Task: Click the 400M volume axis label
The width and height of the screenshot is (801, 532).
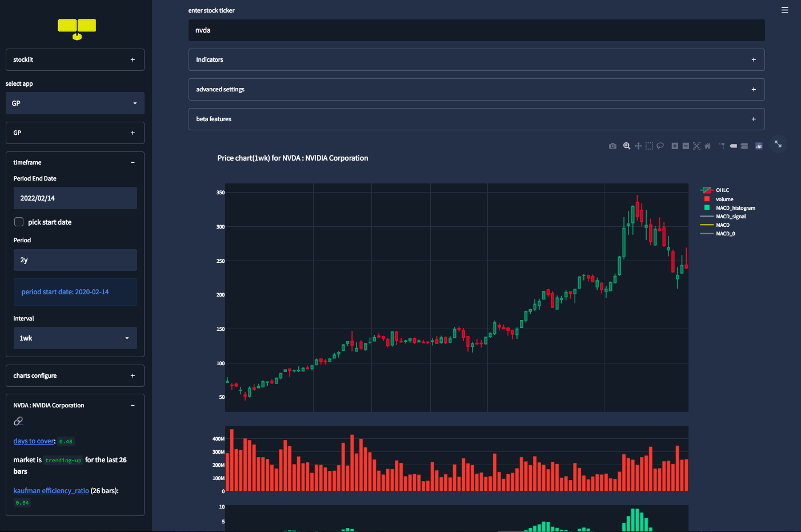Action: pyautogui.click(x=218, y=439)
